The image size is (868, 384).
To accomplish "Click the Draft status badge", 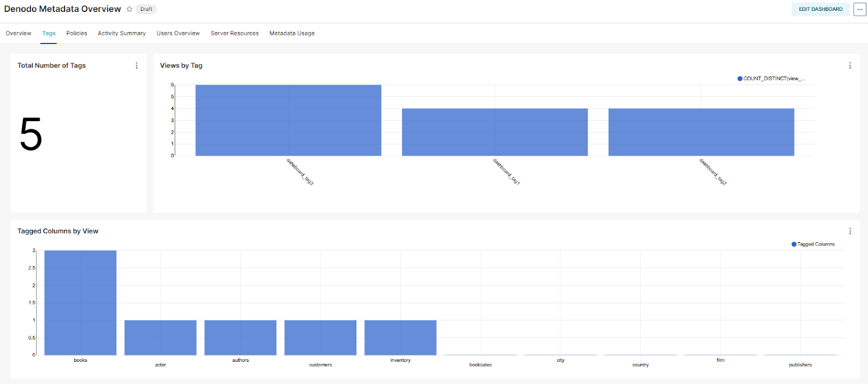I will tap(146, 9).
